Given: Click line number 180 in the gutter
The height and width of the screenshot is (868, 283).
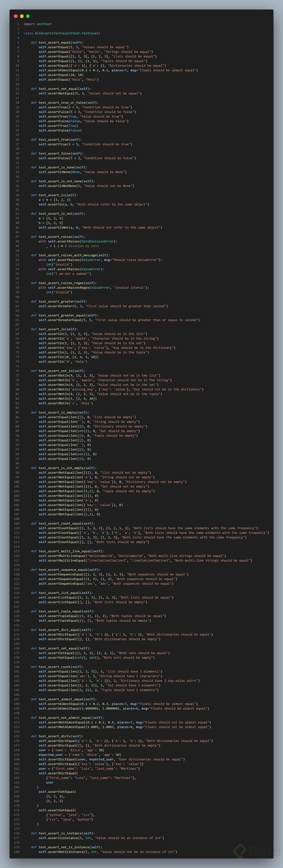Looking at the screenshot, I should [17, 852].
